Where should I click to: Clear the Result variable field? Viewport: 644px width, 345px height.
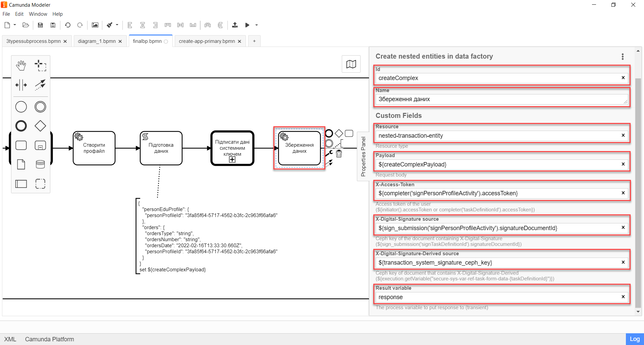(623, 297)
